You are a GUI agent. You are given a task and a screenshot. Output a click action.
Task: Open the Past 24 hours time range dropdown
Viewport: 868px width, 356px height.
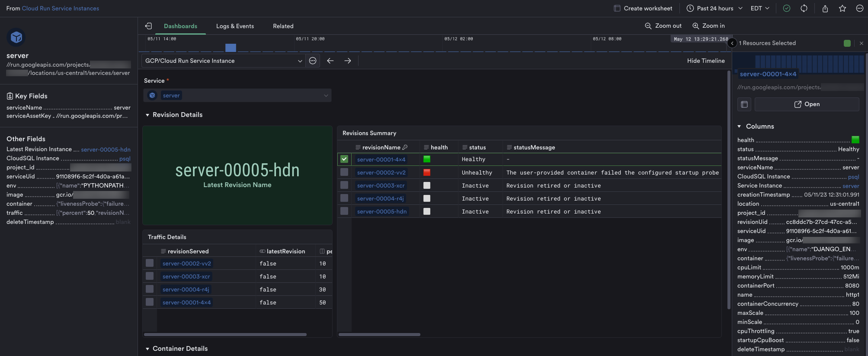(x=715, y=8)
